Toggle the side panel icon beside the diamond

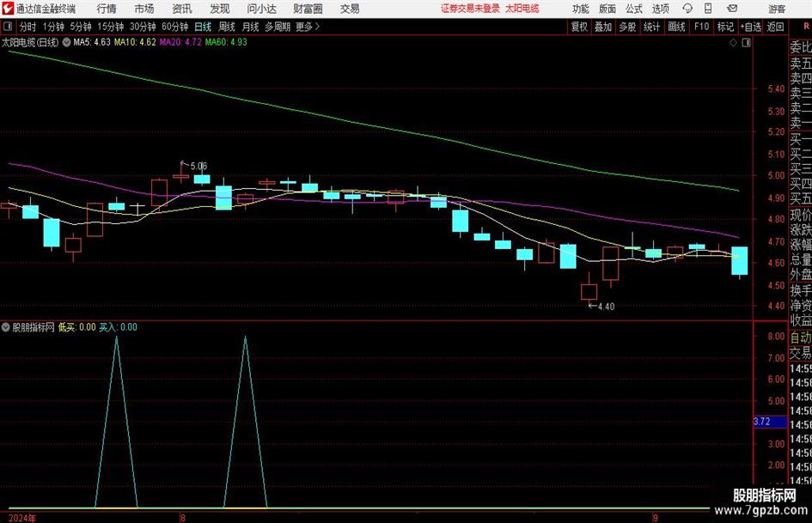[x=746, y=43]
